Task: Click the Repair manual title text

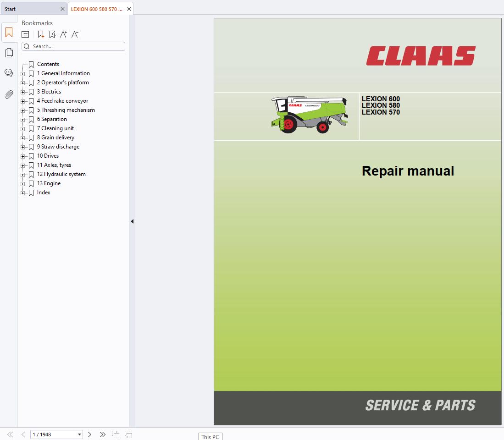Action: (408, 171)
